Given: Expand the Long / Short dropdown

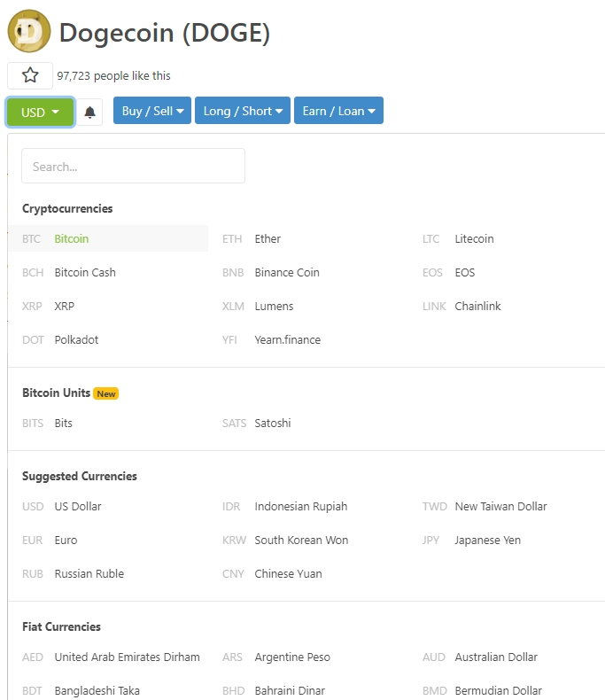Looking at the screenshot, I should click(243, 111).
